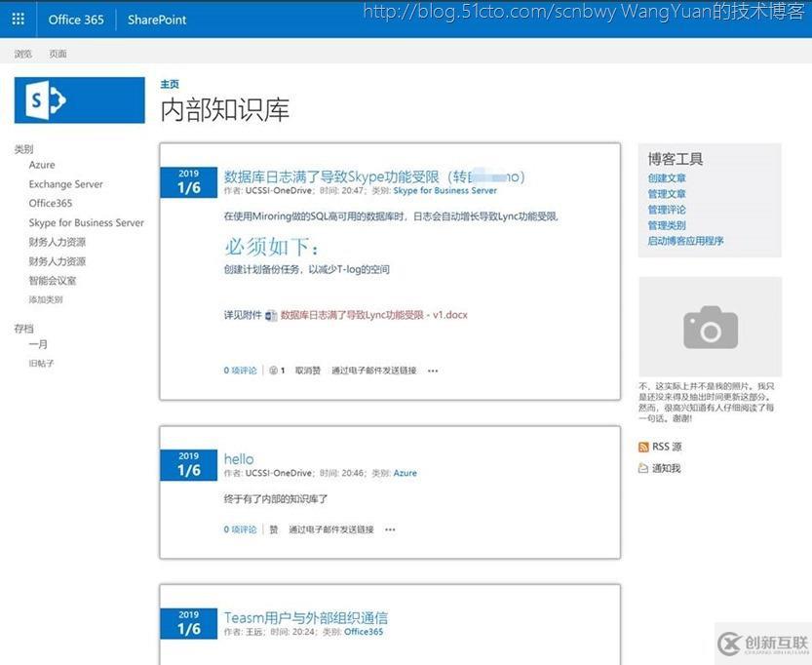Click 取消赞 on the first post
The height and width of the screenshot is (665, 812).
(308, 371)
